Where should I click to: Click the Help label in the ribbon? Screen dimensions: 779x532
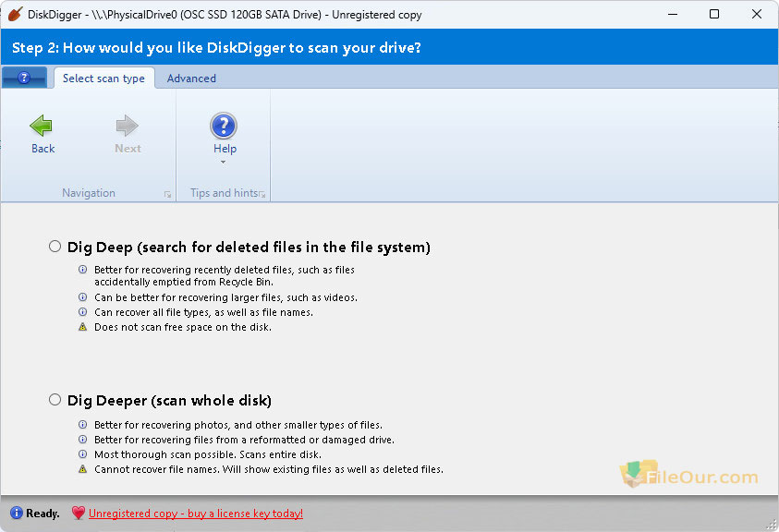(225, 149)
